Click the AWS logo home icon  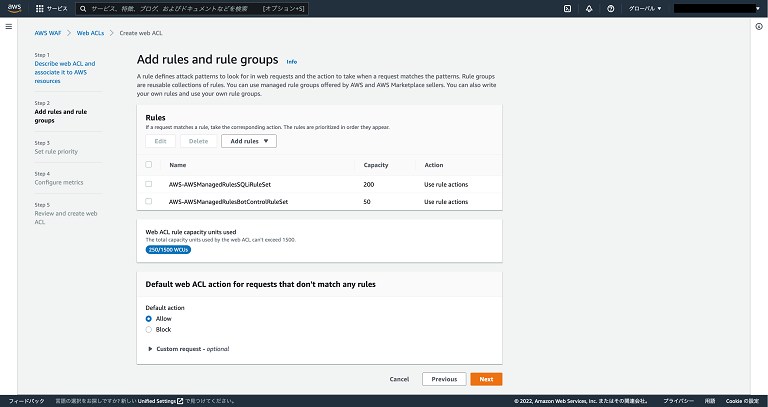click(15, 8)
